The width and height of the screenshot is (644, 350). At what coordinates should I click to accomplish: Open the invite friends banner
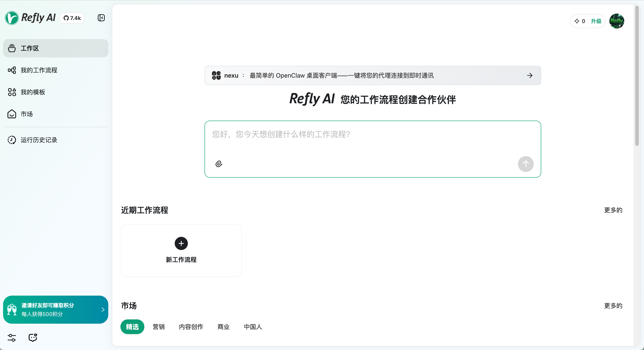coord(55,310)
